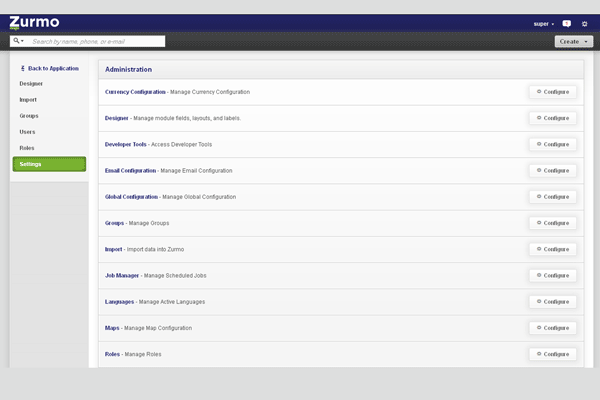Viewport: 600px width, 400px height.
Task: Click Configure button for Developer Tools
Action: click(552, 144)
